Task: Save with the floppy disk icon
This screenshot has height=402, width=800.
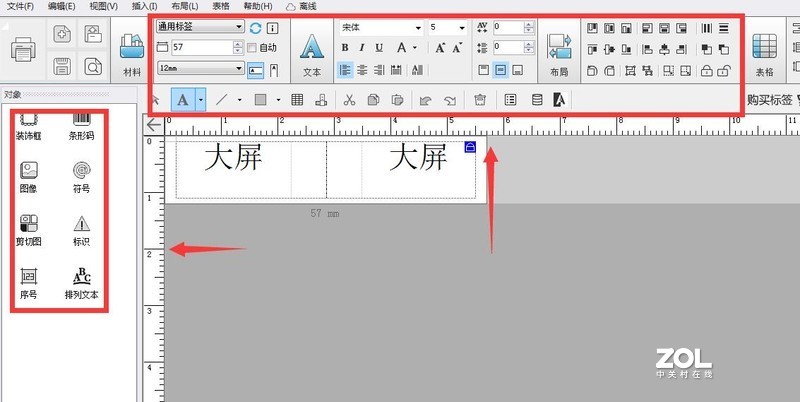Action: 62,66
